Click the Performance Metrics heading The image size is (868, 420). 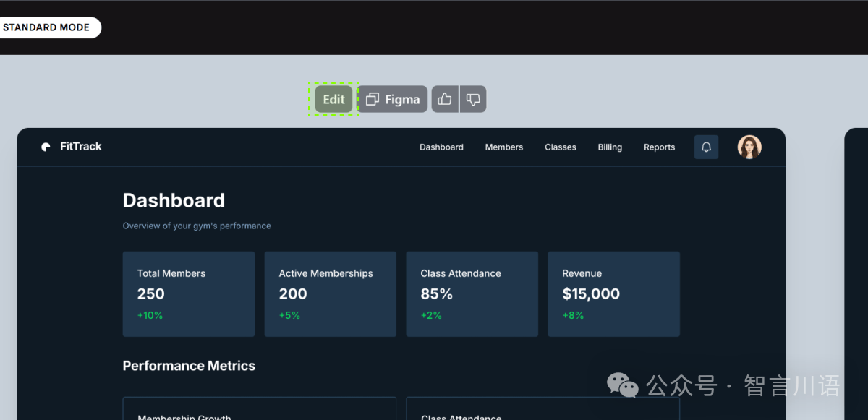(x=189, y=366)
